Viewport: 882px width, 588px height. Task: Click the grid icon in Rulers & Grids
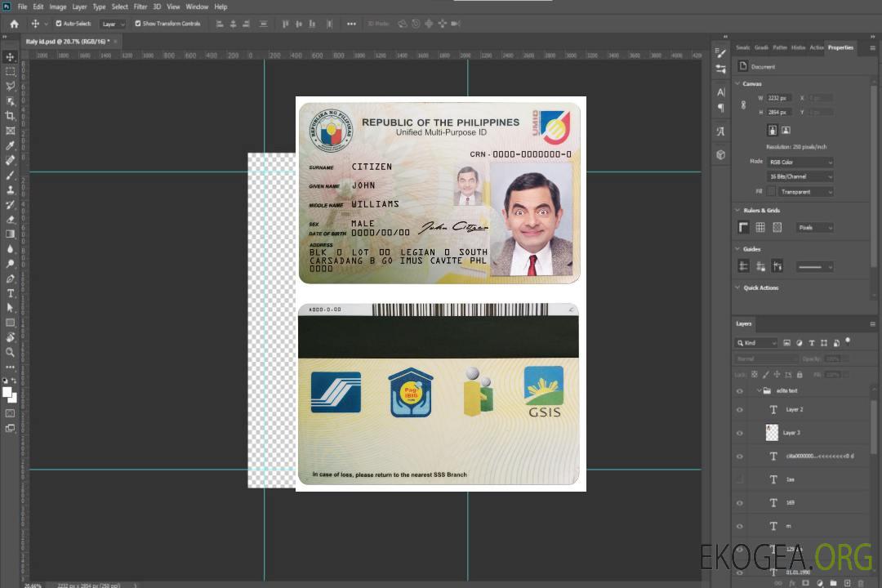[x=760, y=228]
